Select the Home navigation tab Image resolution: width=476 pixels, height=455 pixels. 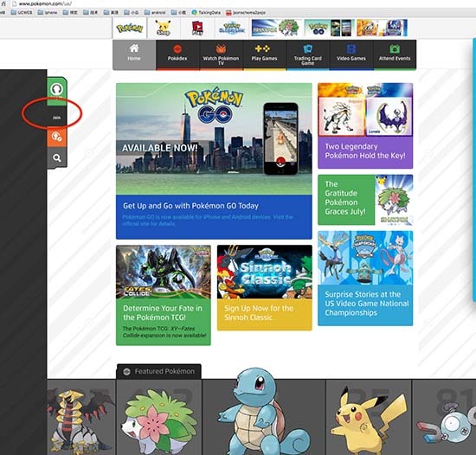pos(134,54)
